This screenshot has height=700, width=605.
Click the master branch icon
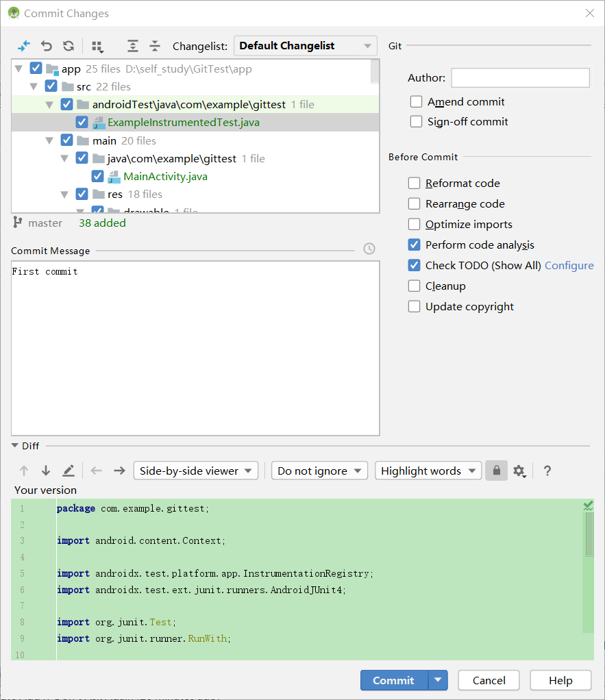click(x=17, y=223)
